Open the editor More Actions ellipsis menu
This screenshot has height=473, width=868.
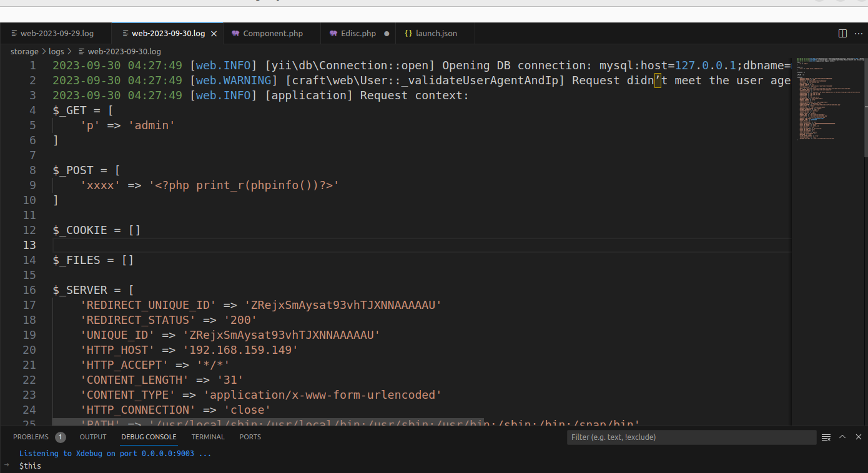pos(857,33)
